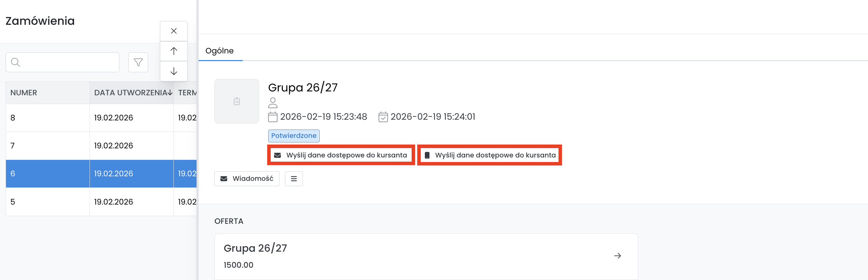Screen dimensions: 868x280
Task: Click the user icon under Grupa 26/27
Action: point(273,103)
